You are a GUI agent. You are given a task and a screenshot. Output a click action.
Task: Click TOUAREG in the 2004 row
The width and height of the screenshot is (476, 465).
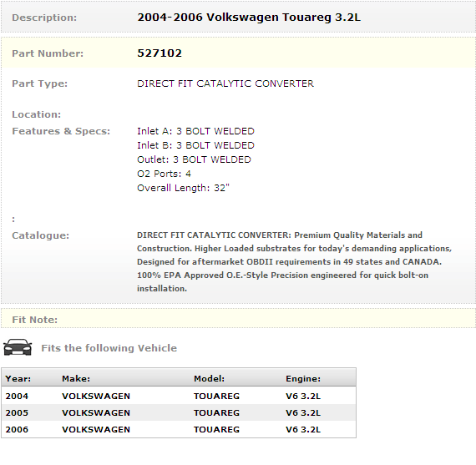coord(216,396)
